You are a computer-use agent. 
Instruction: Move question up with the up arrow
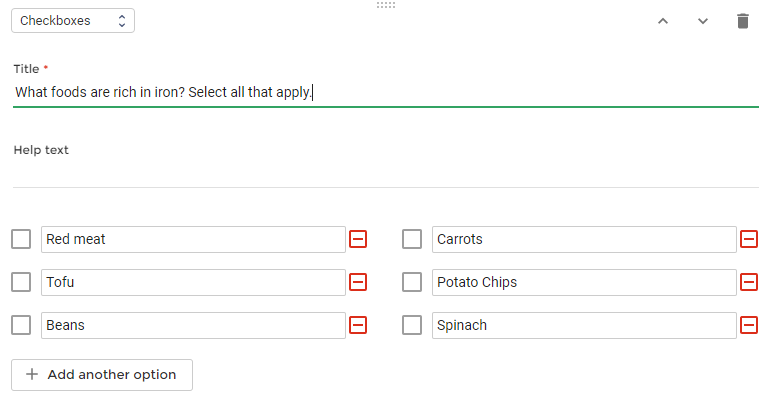(663, 21)
